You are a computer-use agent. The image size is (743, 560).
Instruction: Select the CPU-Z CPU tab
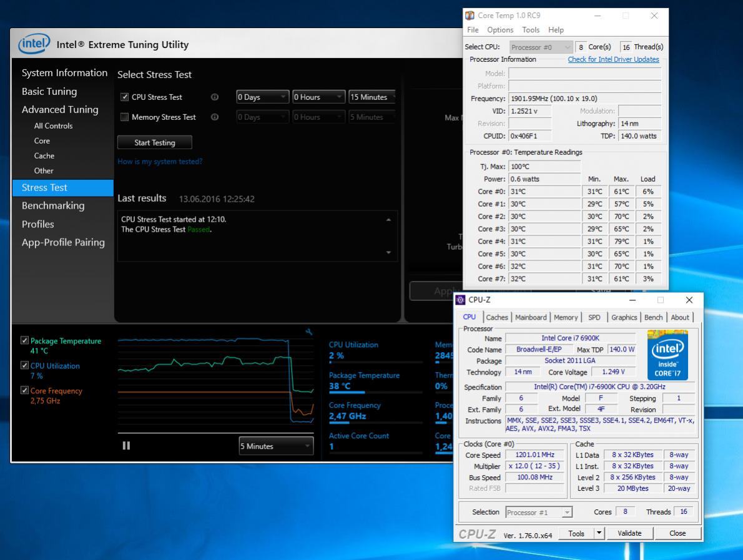click(469, 317)
